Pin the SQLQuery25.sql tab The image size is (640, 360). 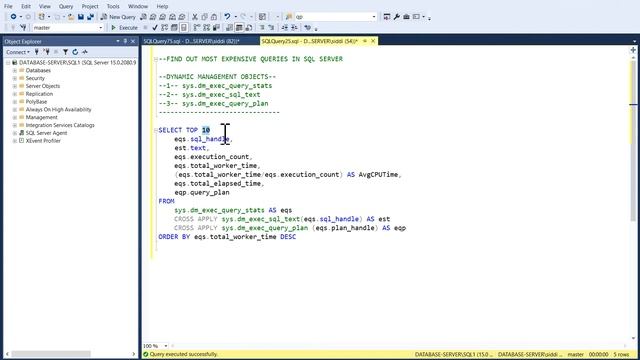[x=365, y=41]
